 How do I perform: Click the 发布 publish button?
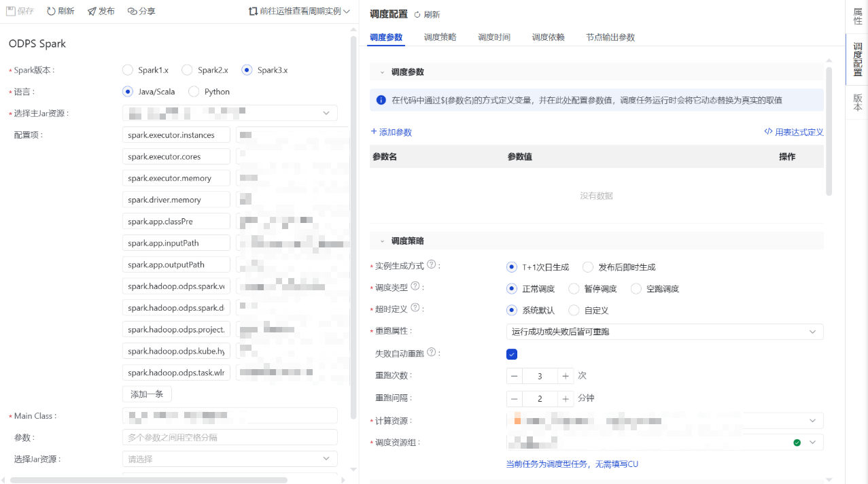click(x=101, y=11)
